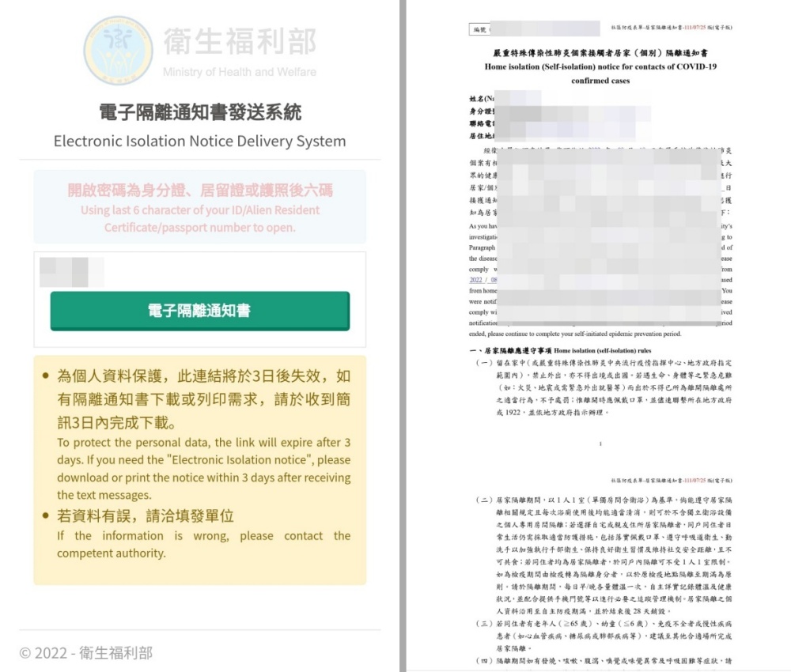Click the 'Home isolation (Self-isolation) notice' document title

(600, 74)
